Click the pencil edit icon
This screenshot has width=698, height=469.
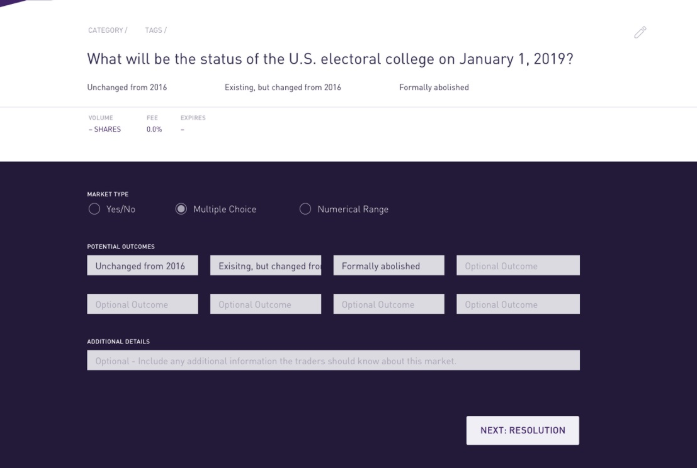click(640, 33)
